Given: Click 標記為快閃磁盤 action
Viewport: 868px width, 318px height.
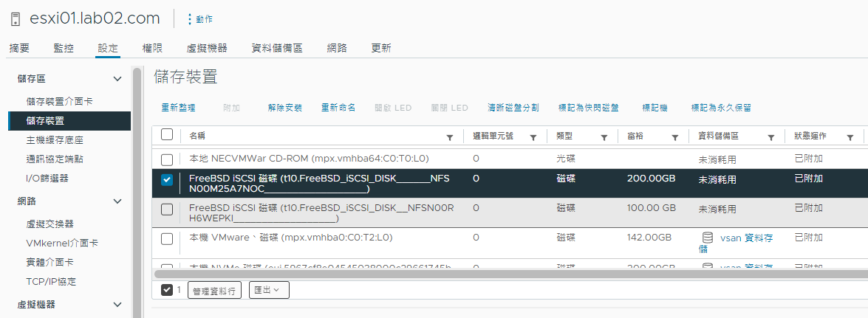Looking at the screenshot, I should pos(589,108).
